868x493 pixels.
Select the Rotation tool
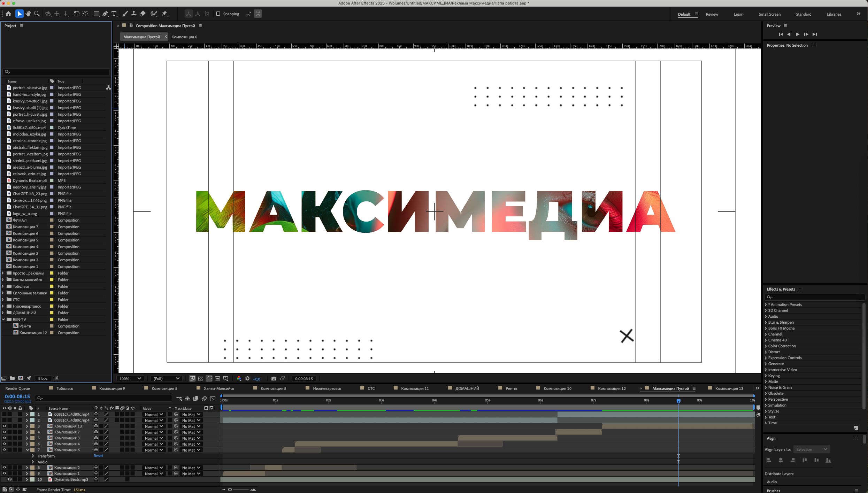76,14
